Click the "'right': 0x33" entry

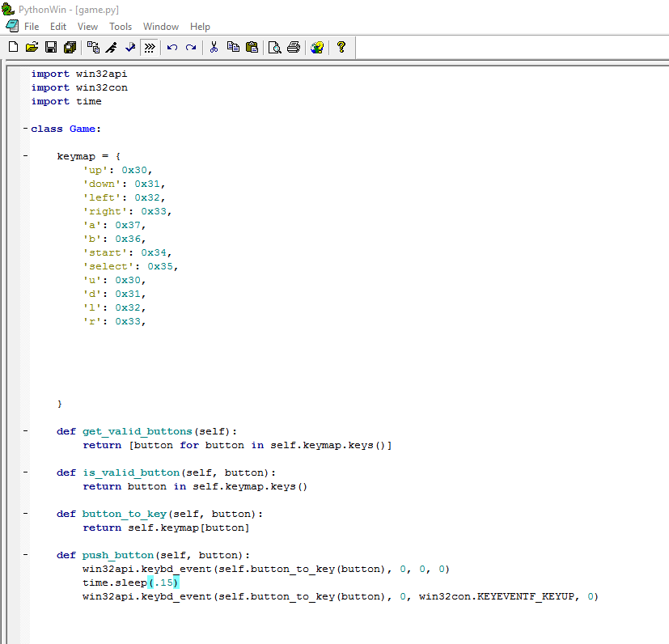point(127,211)
